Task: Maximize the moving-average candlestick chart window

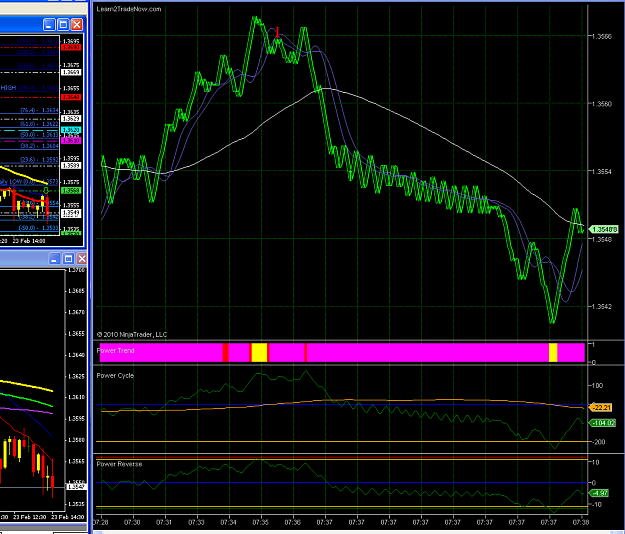Action: point(69,259)
